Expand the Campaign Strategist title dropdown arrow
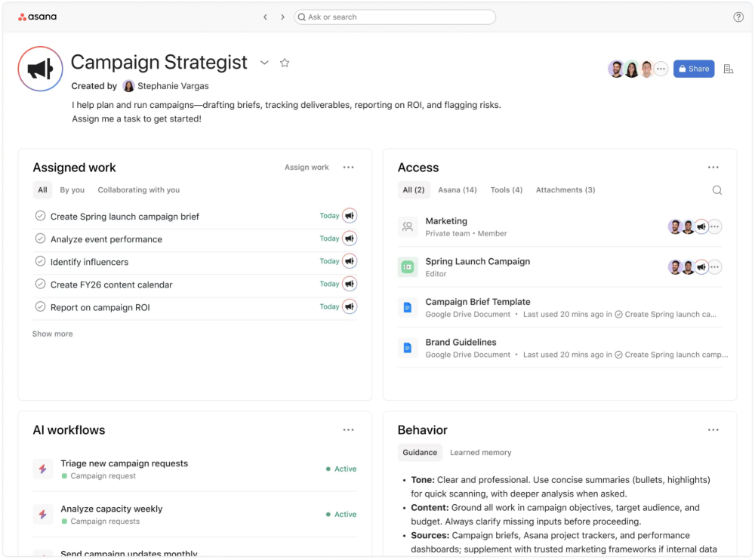The image size is (755, 560). click(264, 63)
